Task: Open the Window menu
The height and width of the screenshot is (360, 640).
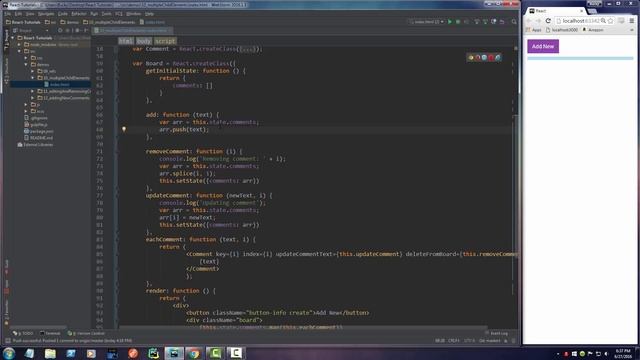Action: click(x=133, y=14)
